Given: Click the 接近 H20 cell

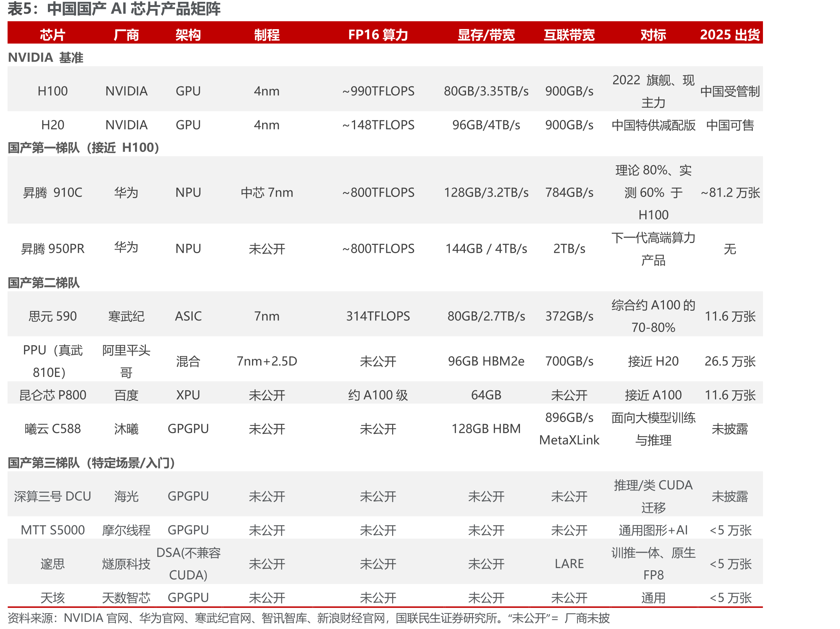Looking at the screenshot, I should 653,361.
